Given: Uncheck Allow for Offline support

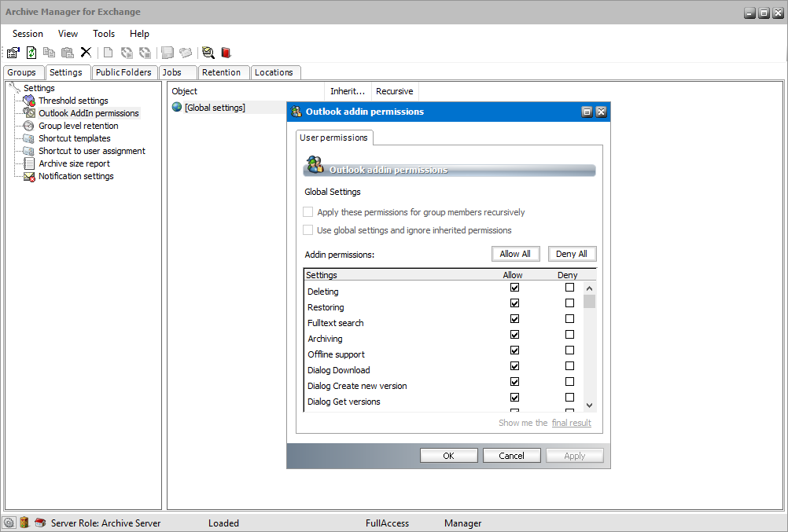Looking at the screenshot, I should (x=514, y=350).
